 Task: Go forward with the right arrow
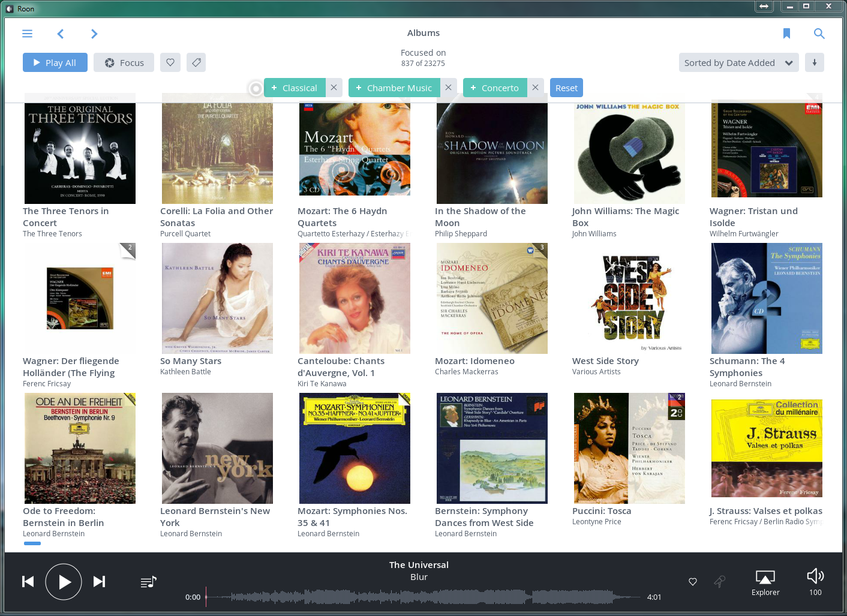click(x=94, y=34)
